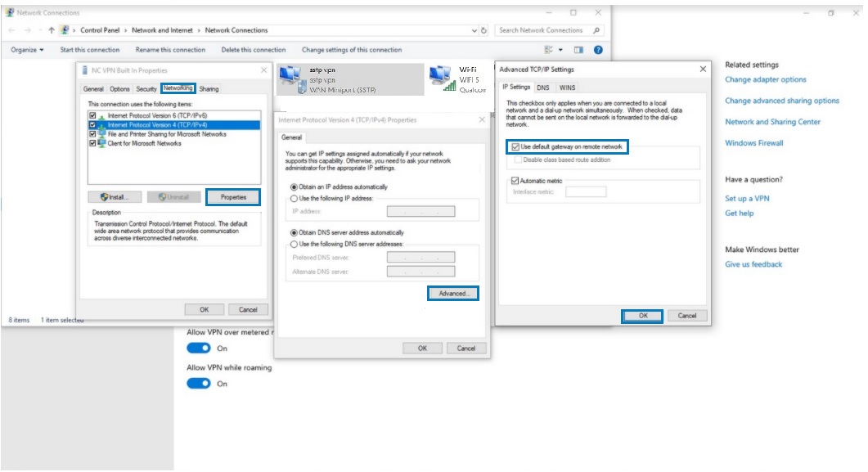The height and width of the screenshot is (472, 868).
Task: Click the back navigation arrow in Network Connections
Action: (12, 30)
